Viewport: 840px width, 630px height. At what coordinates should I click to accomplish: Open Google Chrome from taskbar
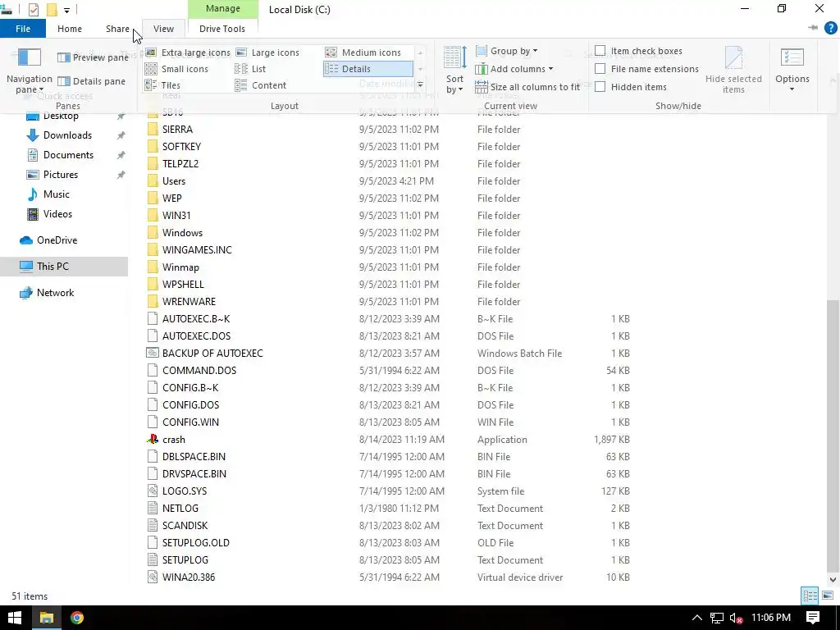click(x=77, y=618)
